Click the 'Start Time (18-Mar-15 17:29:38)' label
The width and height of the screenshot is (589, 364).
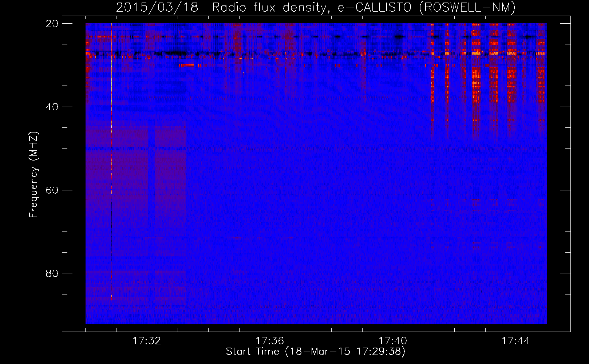point(316,352)
